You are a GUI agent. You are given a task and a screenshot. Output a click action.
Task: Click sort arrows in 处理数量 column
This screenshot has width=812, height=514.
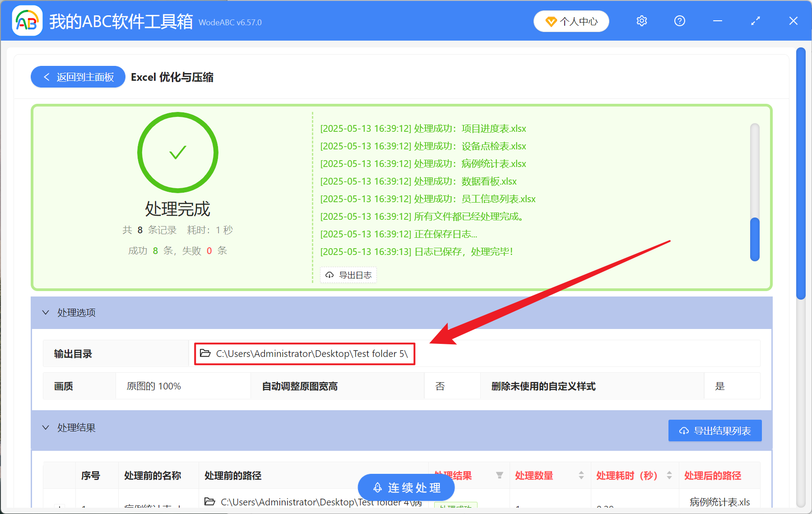point(581,475)
